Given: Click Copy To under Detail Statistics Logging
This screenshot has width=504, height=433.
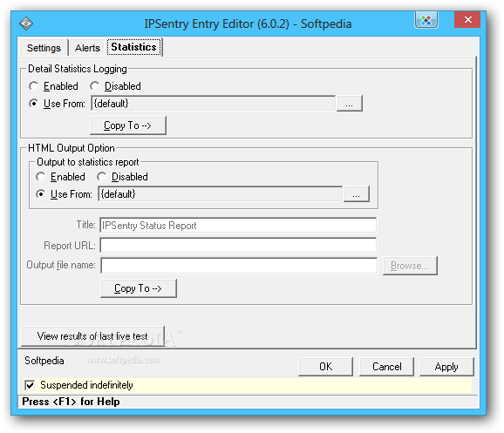Looking at the screenshot, I should 128,125.
